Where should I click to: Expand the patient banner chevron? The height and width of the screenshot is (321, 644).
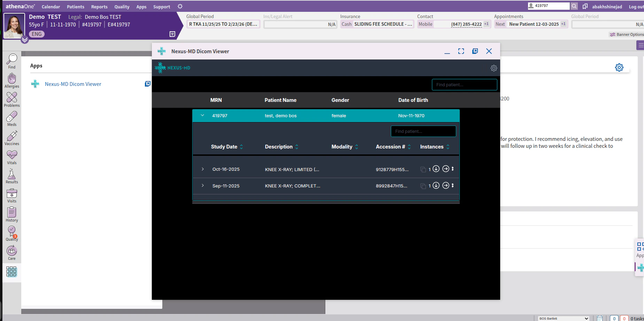click(25, 40)
